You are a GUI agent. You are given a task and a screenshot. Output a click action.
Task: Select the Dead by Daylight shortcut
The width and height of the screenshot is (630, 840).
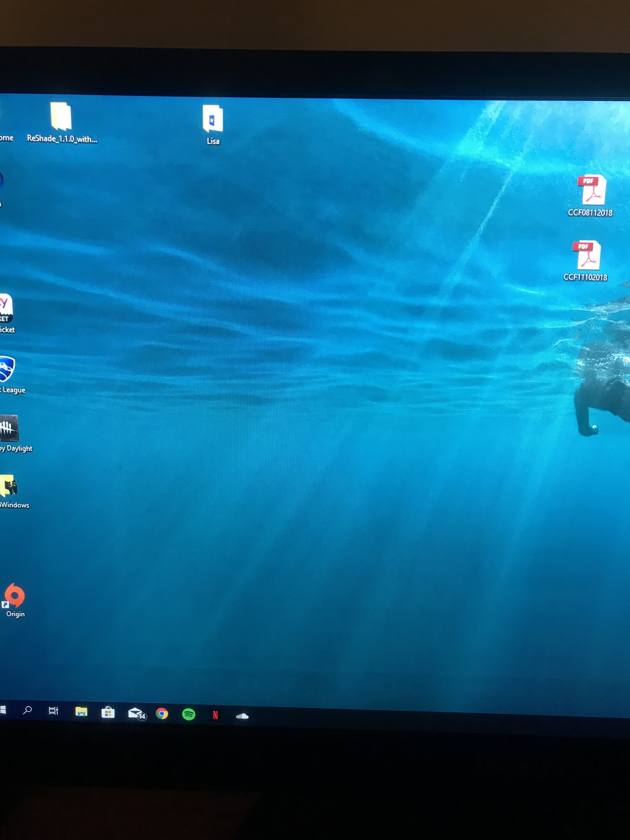[x=9, y=428]
